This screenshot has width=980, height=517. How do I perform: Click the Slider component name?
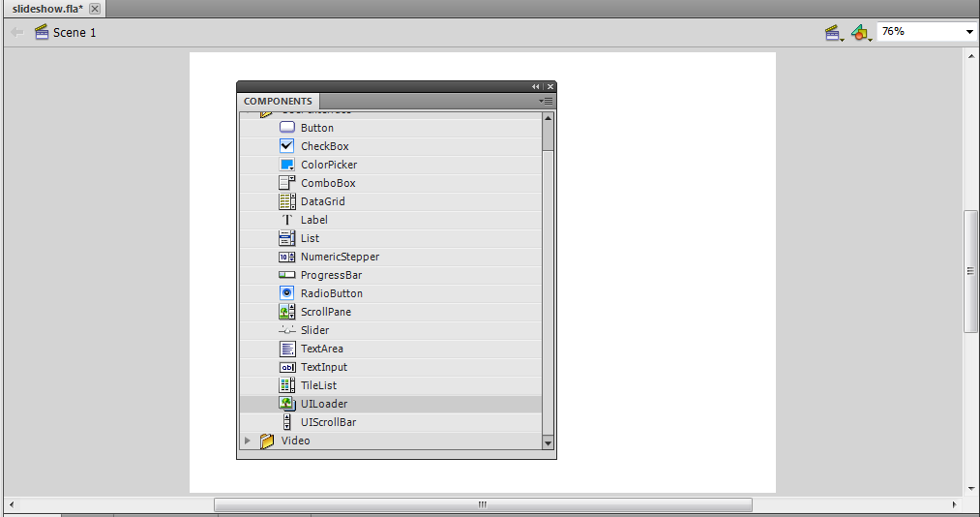click(314, 330)
